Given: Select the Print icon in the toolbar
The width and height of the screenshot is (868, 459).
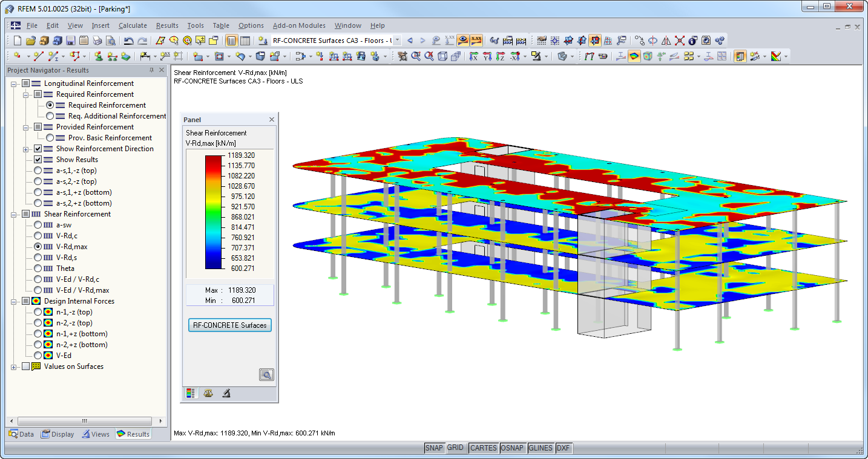Looking at the screenshot, I should 97,40.
